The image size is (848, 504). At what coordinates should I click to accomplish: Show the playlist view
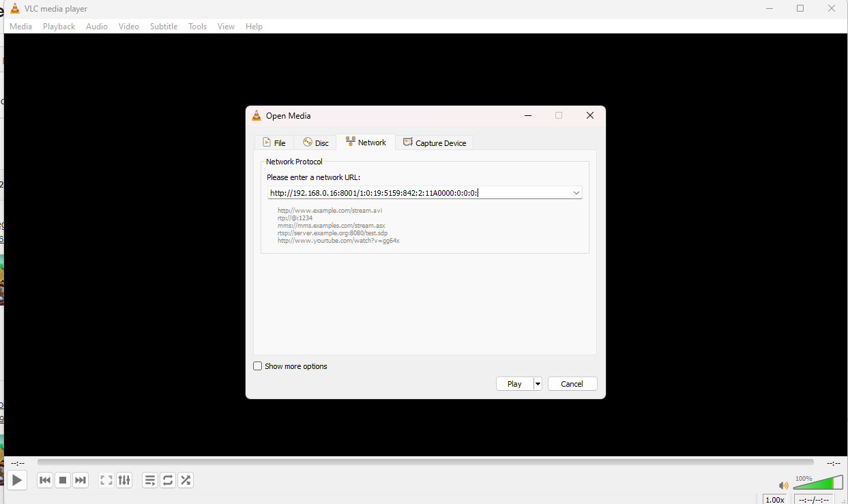[150, 480]
